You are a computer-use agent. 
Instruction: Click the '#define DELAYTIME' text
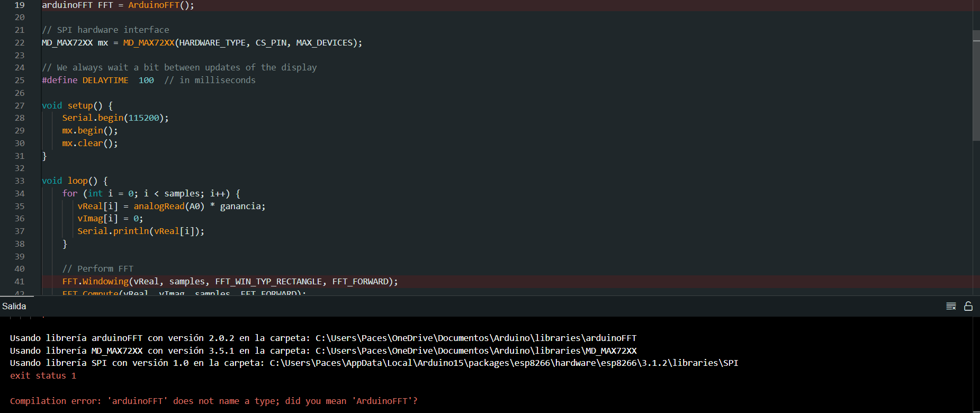(85, 80)
